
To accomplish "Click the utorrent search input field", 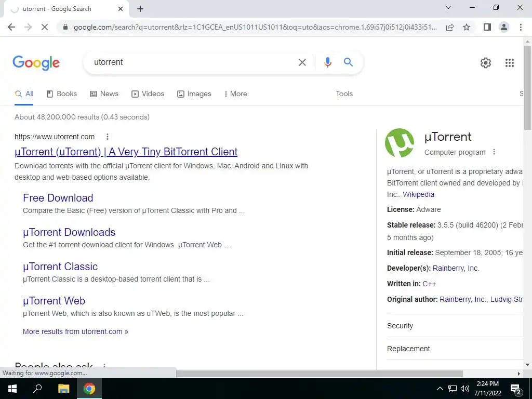I will coord(193,62).
